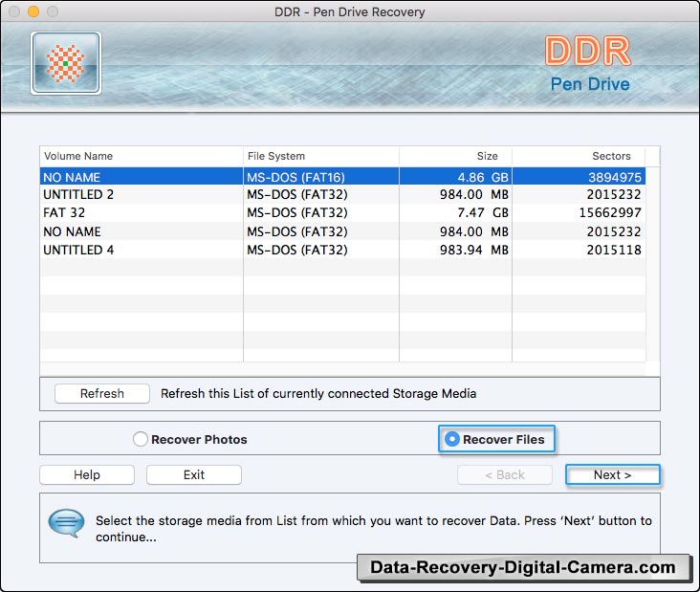Viewport: 700px width, 592px height.
Task: Click the speech bubble info icon
Action: (x=66, y=523)
